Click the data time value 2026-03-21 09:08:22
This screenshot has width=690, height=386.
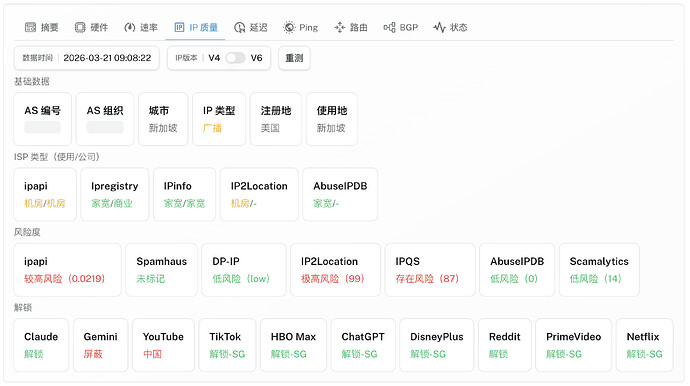[107, 58]
